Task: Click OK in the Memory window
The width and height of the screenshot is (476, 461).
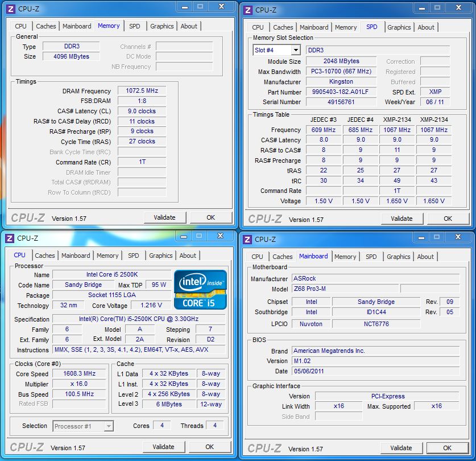Action: pos(210,217)
